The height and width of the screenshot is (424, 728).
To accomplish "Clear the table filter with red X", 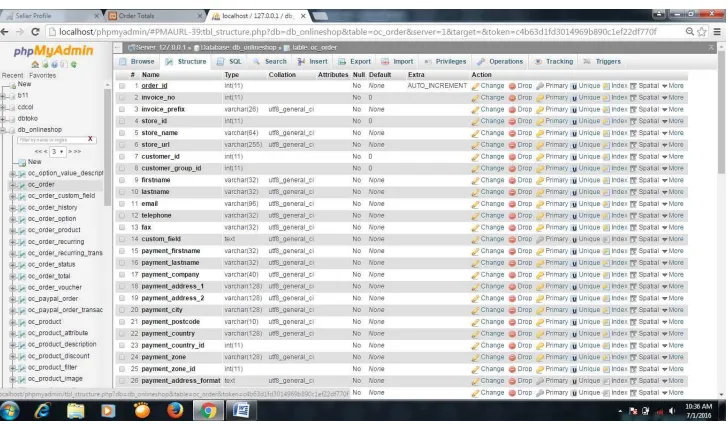I will point(90,139).
